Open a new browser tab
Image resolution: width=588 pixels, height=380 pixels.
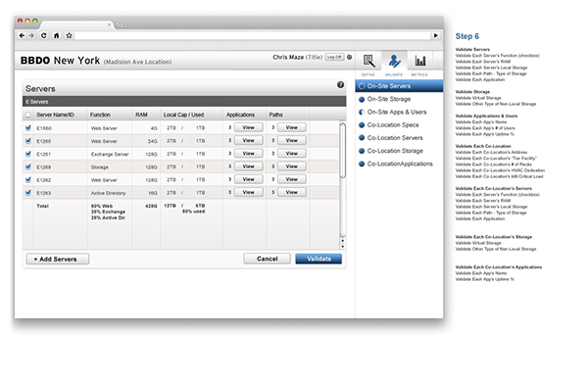[120, 24]
